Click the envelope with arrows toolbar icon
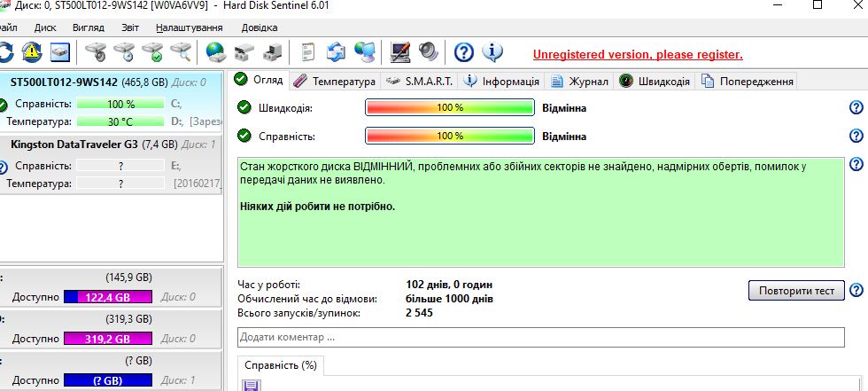The height and width of the screenshot is (391, 868). [336, 52]
